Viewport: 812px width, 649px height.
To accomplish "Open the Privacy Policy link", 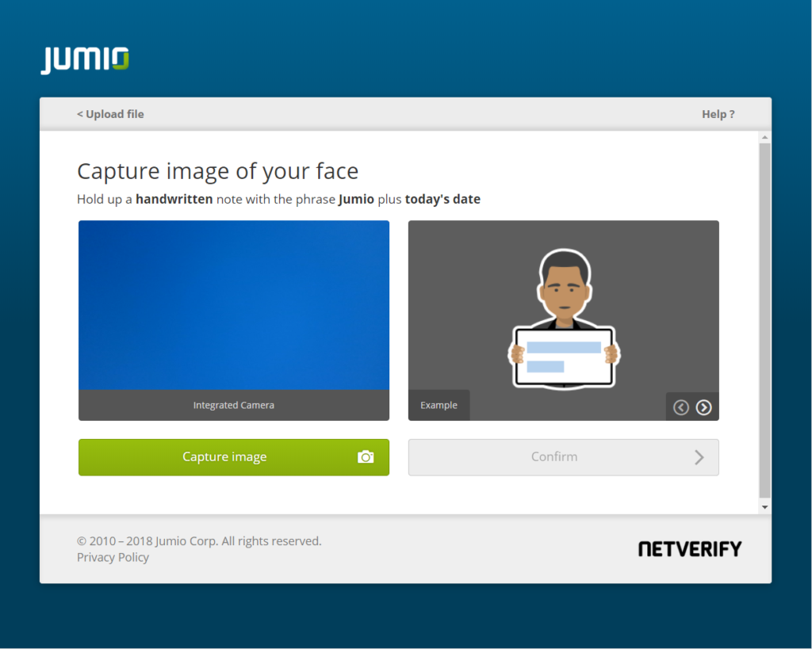I will click(x=113, y=557).
